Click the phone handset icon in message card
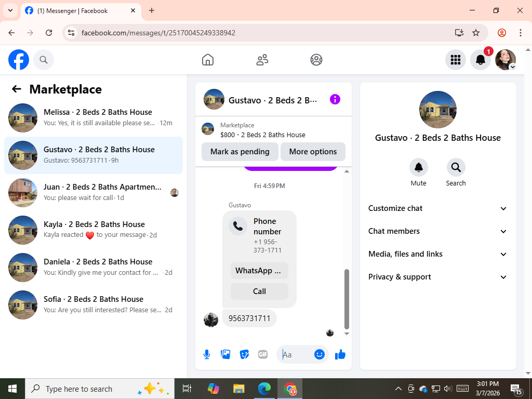Screen dimensions: 532x399 pos(238,226)
